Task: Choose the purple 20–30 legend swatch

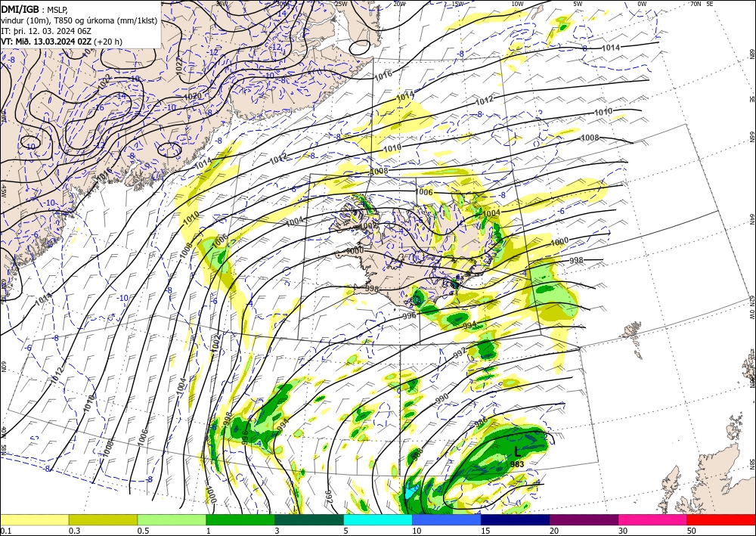Action: [x=584, y=519]
